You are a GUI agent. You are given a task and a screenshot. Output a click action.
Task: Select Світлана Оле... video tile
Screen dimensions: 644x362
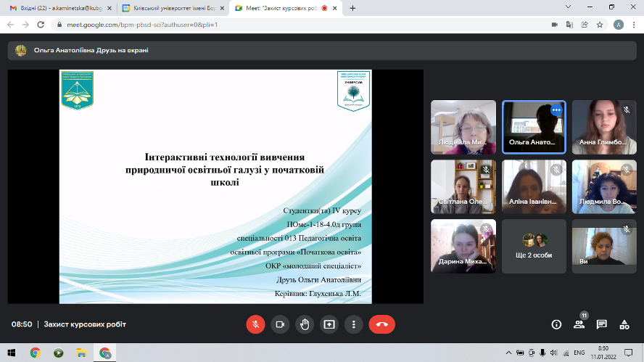click(463, 186)
